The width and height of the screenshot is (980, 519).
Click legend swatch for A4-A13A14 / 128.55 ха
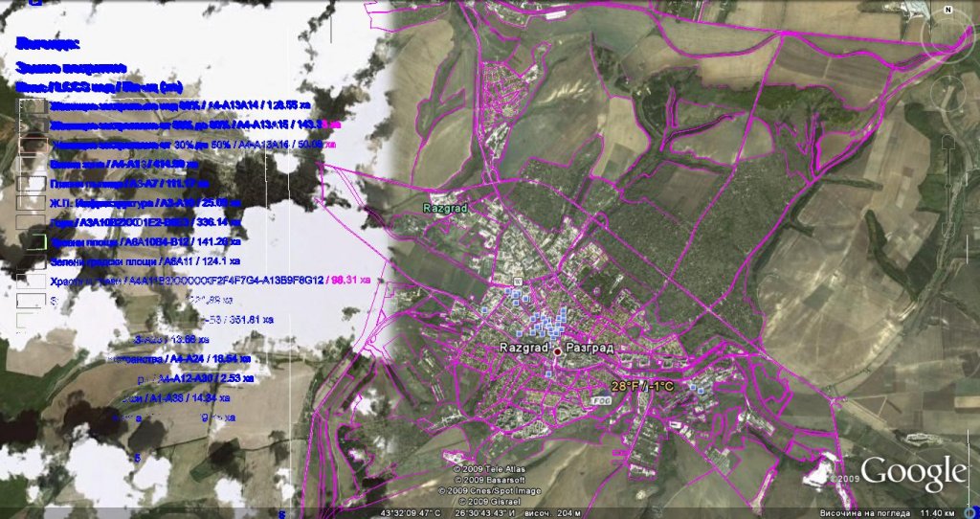[x=33, y=105]
